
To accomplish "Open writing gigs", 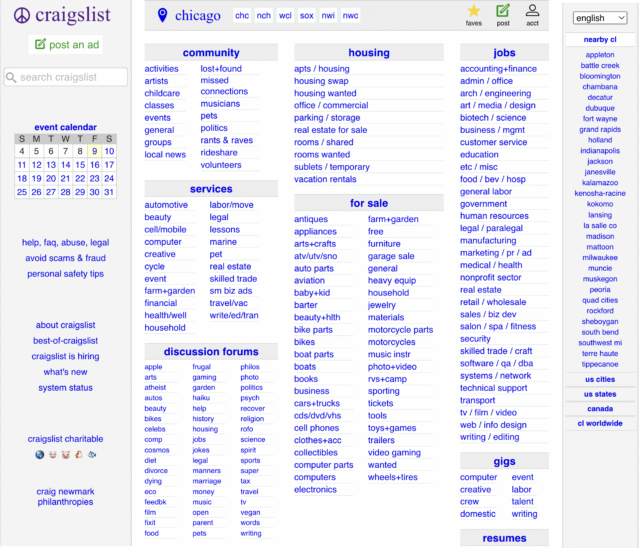I will pyautogui.click(x=524, y=514).
